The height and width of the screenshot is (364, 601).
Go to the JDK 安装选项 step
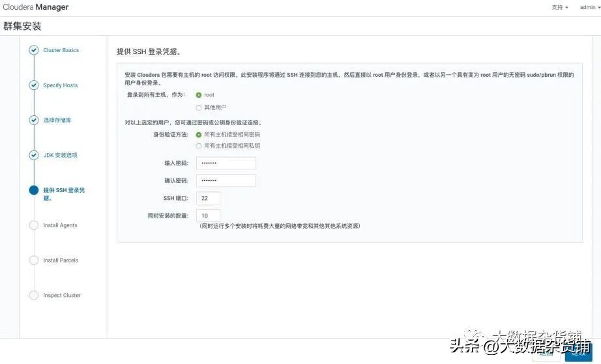coord(60,155)
